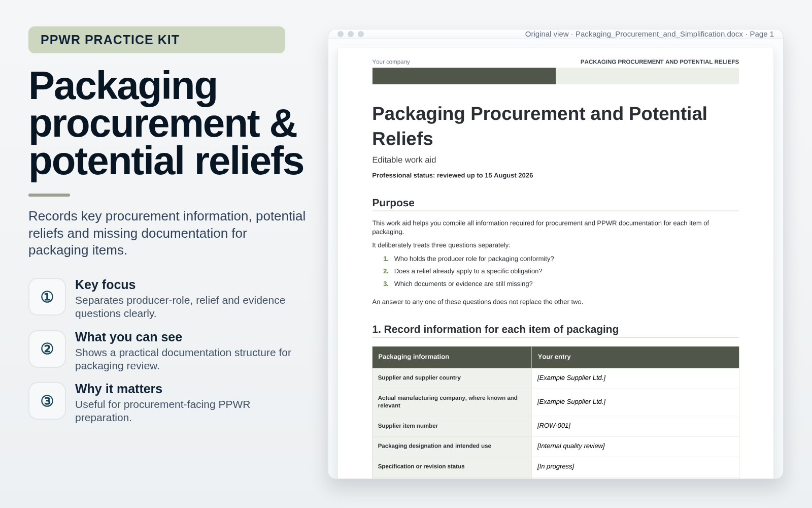Click 'Specification or revision status' row label

[x=421, y=466]
